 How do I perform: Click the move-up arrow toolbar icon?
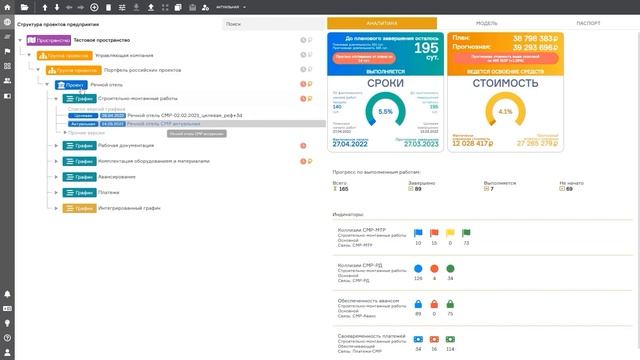[45, 7]
